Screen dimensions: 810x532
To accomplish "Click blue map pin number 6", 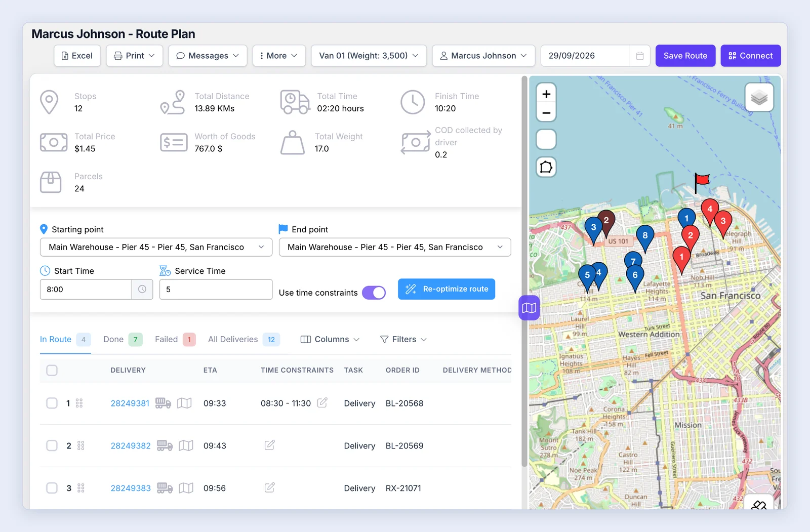I will click(x=635, y=277).
